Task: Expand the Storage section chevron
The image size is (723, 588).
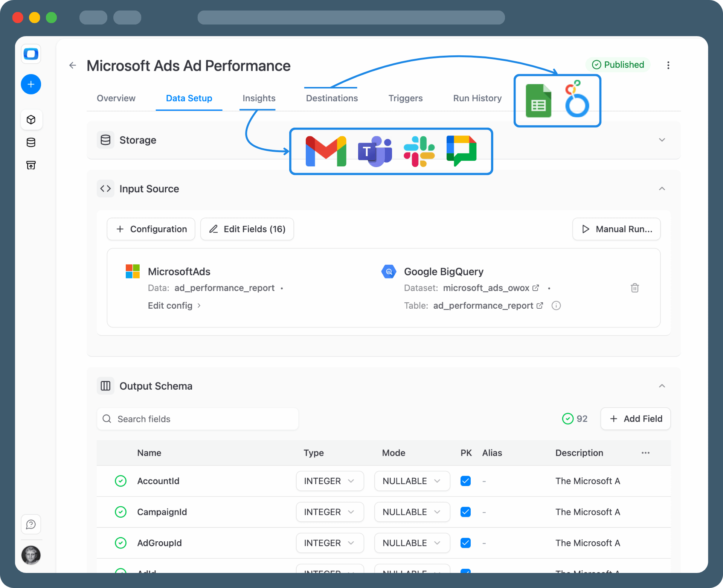Action: (x=662, y=140)
